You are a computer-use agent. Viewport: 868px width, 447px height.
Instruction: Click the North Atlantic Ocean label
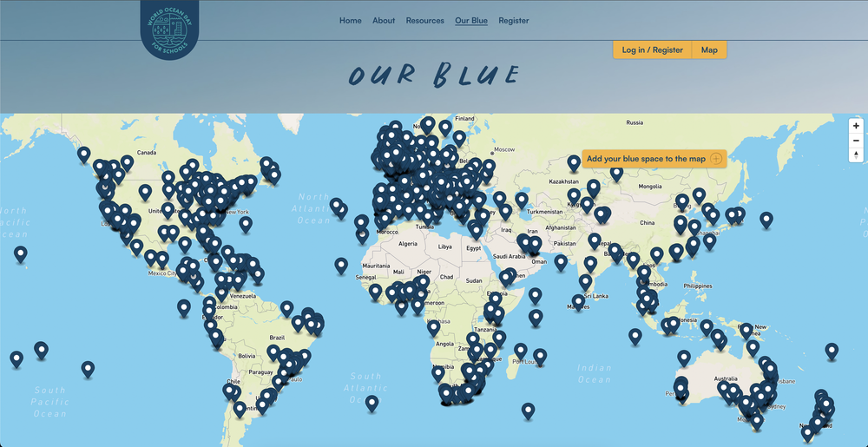314,208
